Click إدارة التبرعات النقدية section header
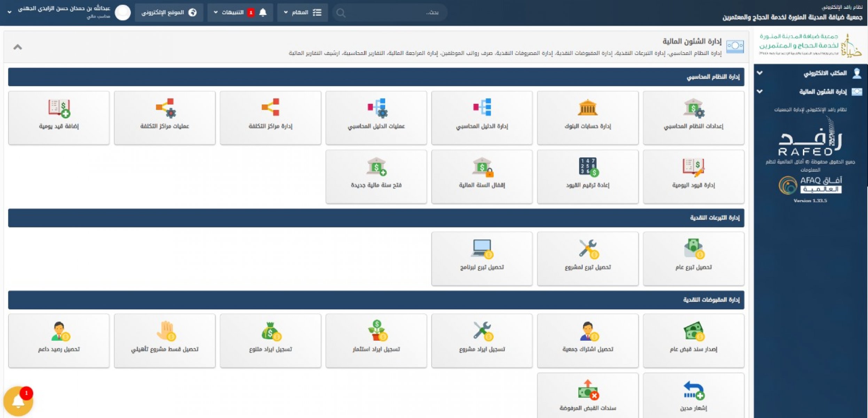 click(376, 218)
